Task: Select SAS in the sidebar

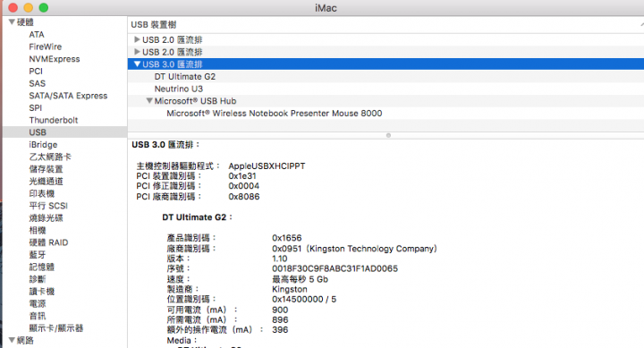Action: tap(37, 83)
